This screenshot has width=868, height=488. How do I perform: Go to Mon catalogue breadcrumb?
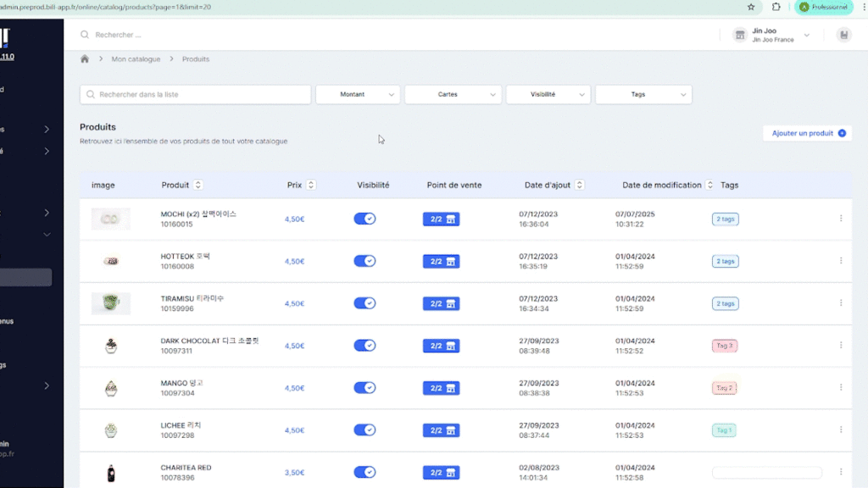click(x=136, y=59)
